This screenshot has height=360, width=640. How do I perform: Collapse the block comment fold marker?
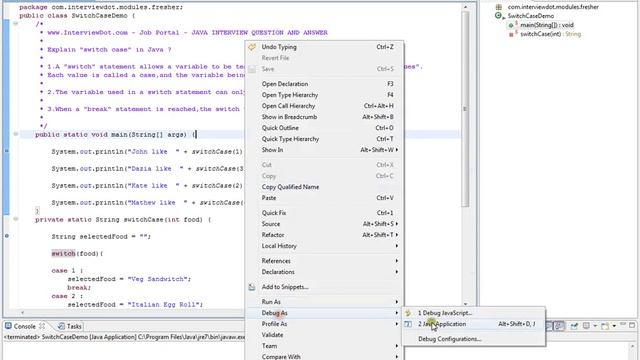click(x=16, y=24)
